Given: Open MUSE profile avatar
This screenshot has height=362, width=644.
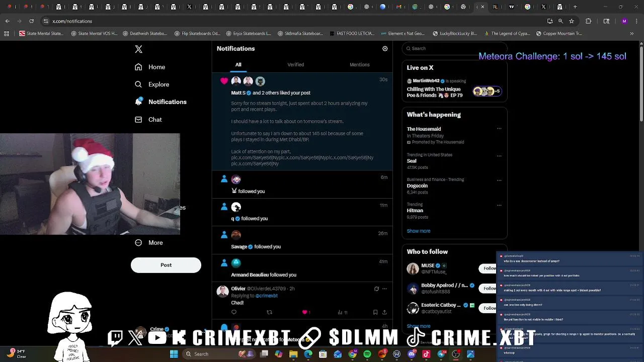Looking at the screenshot, I should [413, 268].
